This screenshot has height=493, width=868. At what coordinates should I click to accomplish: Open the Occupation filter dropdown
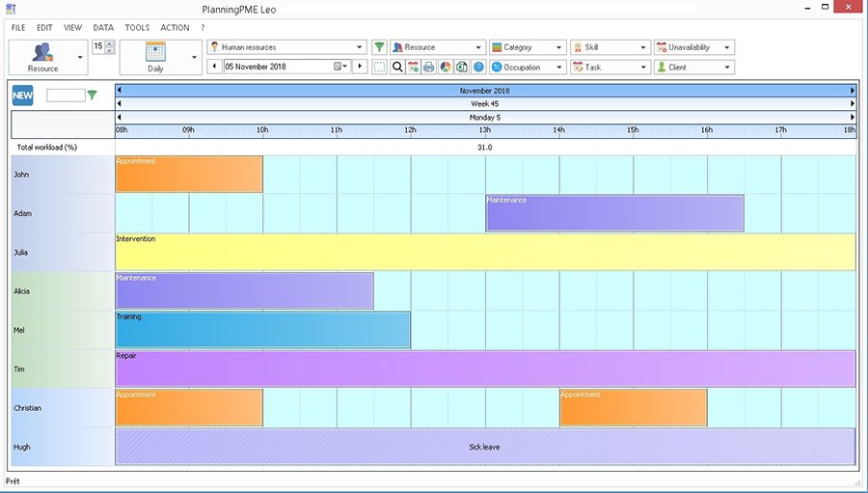click(528, 67)
